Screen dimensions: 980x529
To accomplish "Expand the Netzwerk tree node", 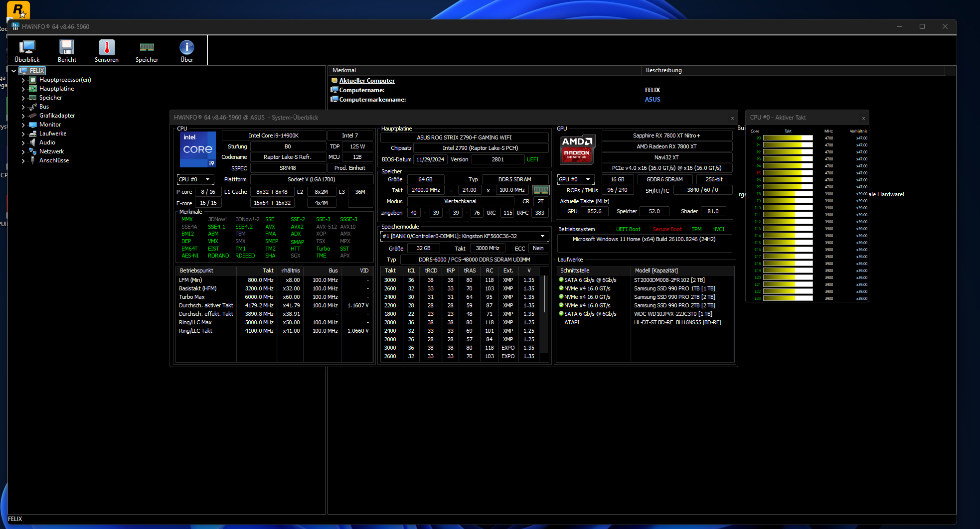I will 23,151.
